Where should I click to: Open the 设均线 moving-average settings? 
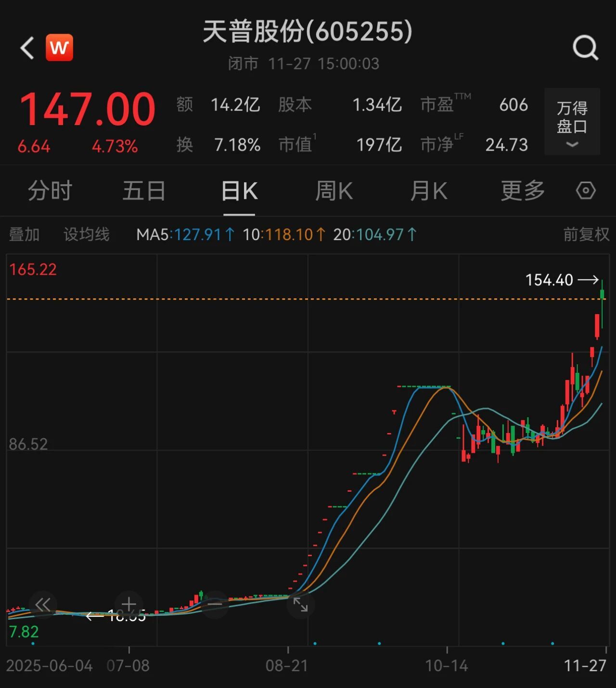point(87,235)
